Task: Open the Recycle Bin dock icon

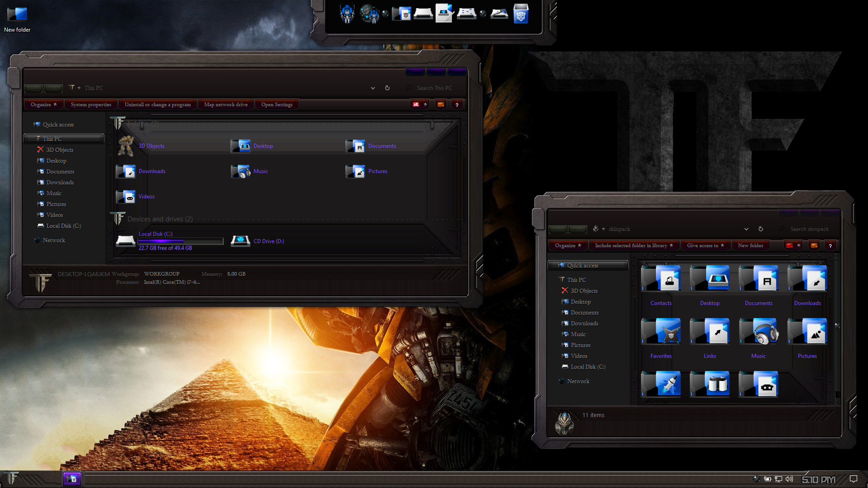Action: click(x=521, y=14)
